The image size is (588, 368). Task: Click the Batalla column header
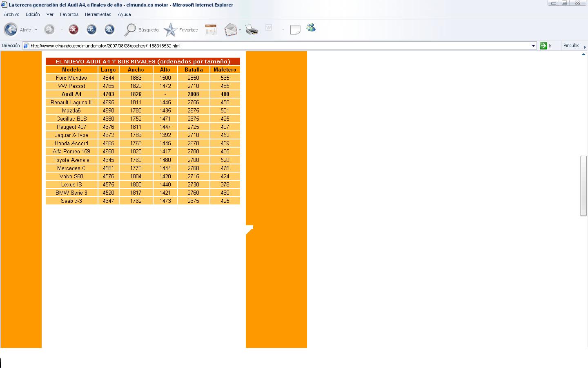(x=194, y=70)
